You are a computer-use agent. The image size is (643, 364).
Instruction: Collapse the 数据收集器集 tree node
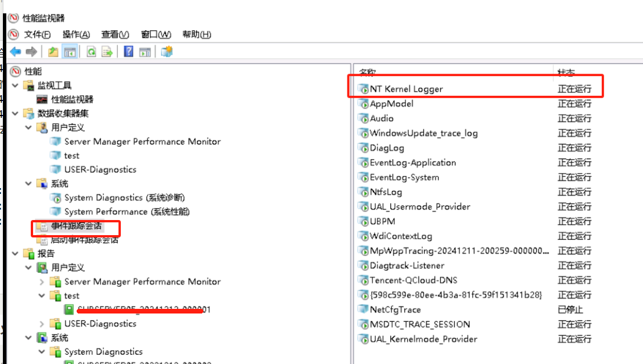tap(14, 113)
